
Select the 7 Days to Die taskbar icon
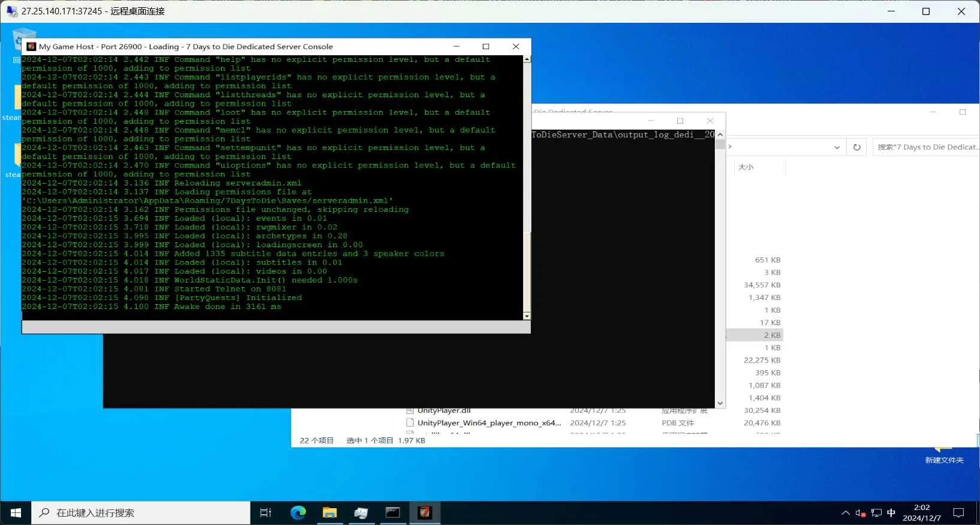tap(425, 512)
